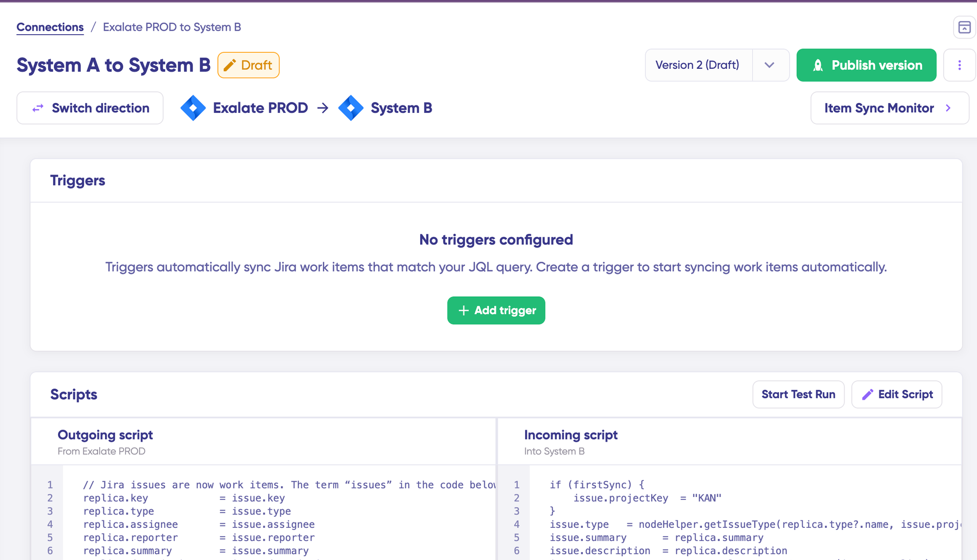
Task: Click the Switch direction button
Action: (90, 108)
